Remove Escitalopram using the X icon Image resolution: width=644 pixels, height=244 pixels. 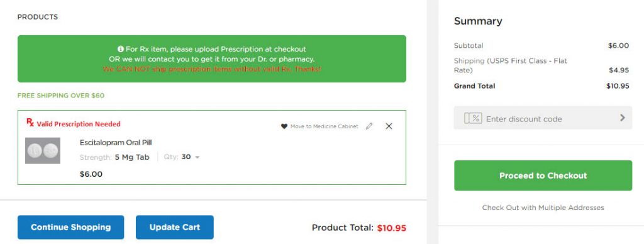(389, 126)
